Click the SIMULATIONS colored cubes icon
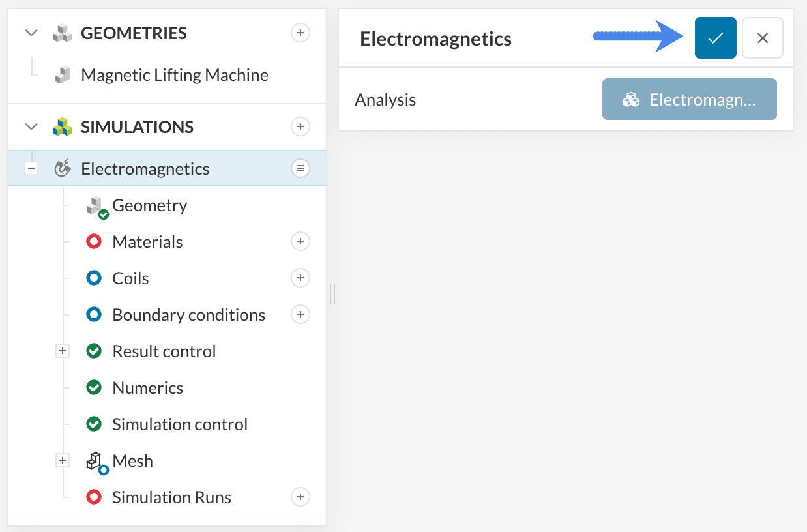 click(x=62, y=126)
